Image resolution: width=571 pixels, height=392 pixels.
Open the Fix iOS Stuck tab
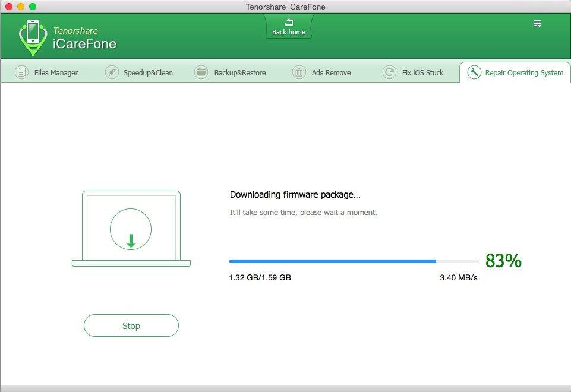(x=414, y=72)
